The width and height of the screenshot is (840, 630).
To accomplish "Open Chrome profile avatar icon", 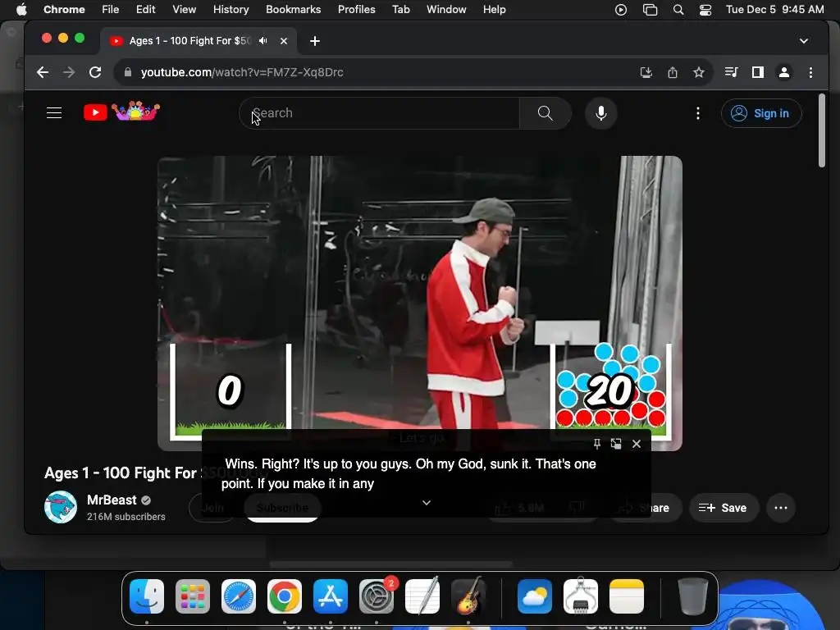I will (783, 72).
